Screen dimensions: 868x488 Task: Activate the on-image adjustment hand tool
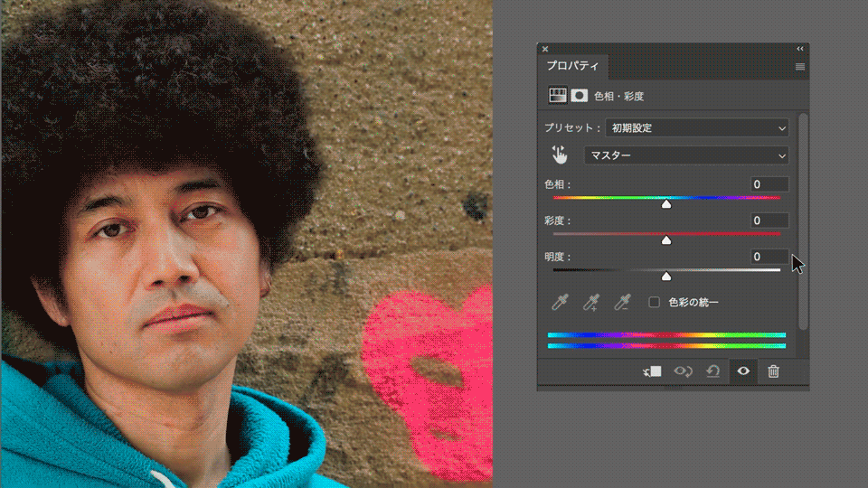pyautogui.click(x=559, y=155)
